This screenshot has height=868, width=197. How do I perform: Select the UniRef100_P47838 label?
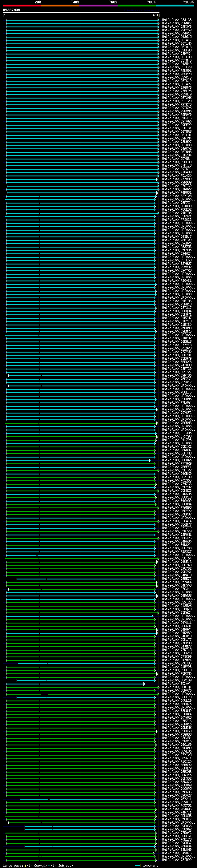tap(177, 365)
